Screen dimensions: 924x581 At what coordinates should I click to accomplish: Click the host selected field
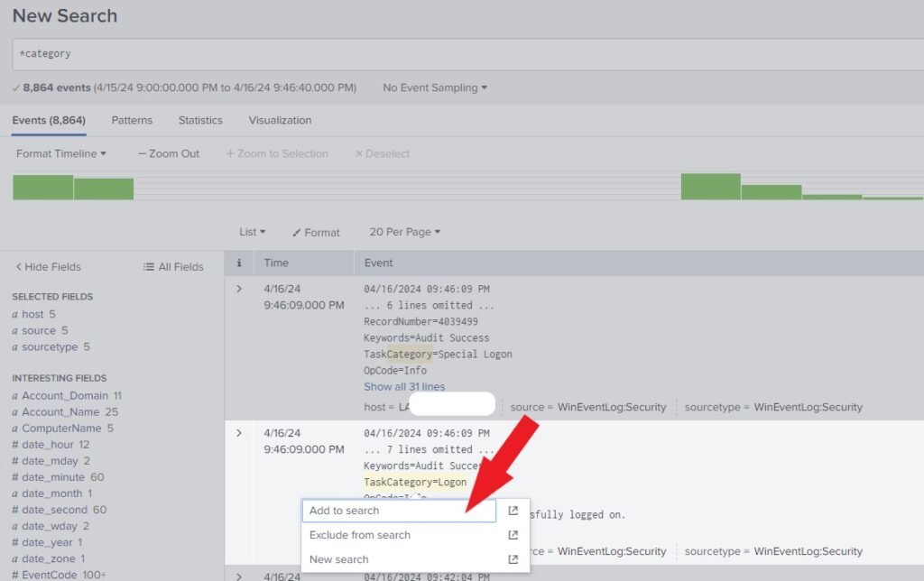click(x=33, y=314)
